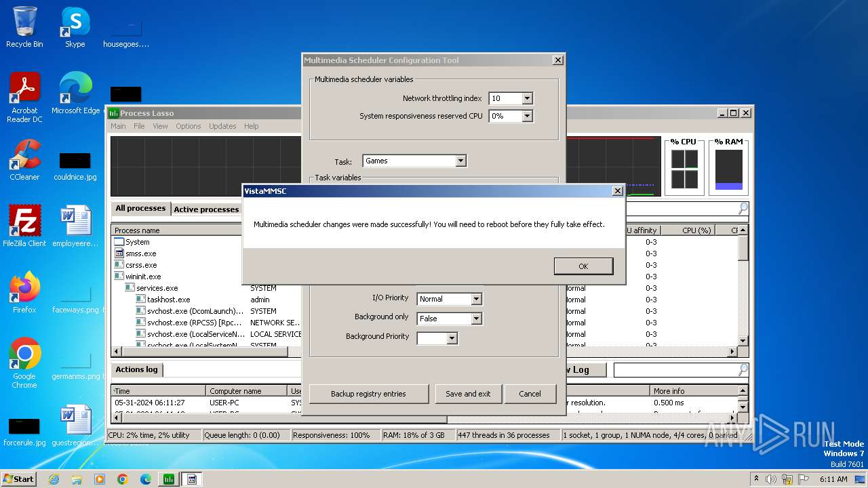The height and width of the screenshot is (488, 868).
Task: Select the employeere Word document icon
Action: (x=75, y=226)
